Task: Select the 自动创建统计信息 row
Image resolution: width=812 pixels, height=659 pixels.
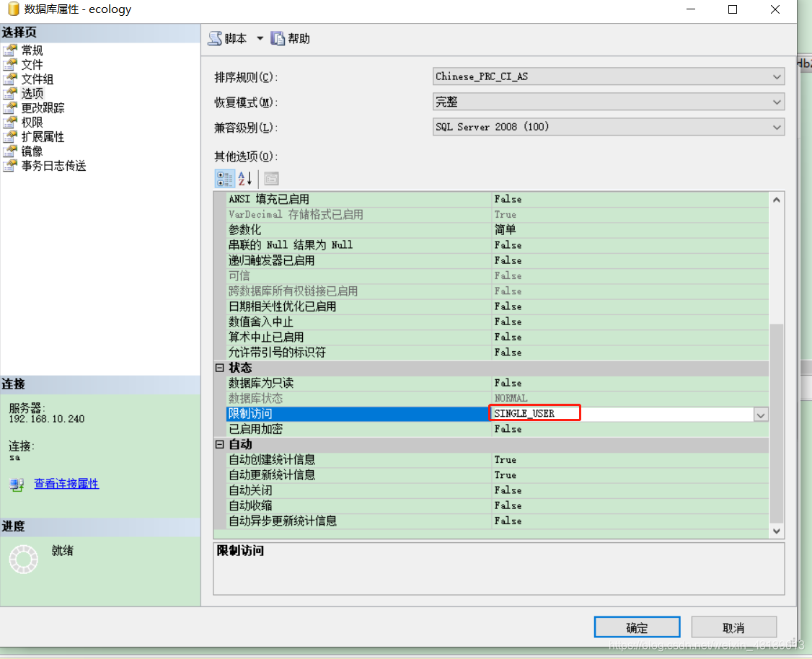Action: tap(498, 460)
